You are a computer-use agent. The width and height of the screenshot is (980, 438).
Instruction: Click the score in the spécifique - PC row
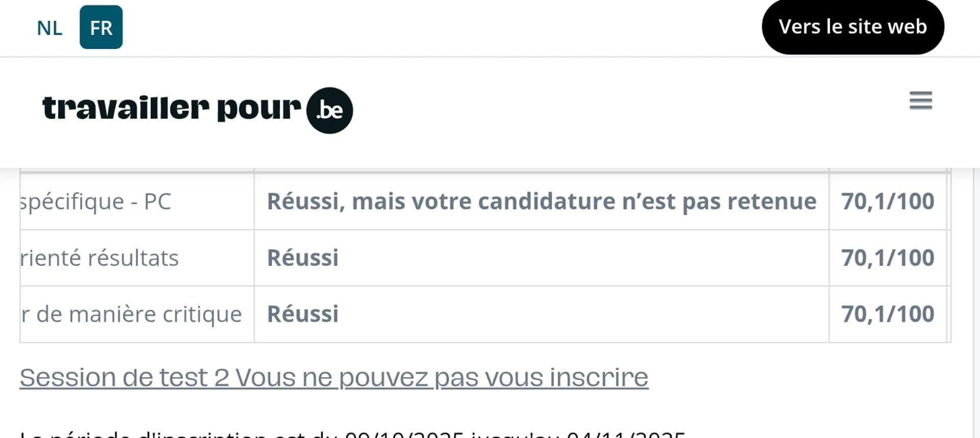[888, 202]
